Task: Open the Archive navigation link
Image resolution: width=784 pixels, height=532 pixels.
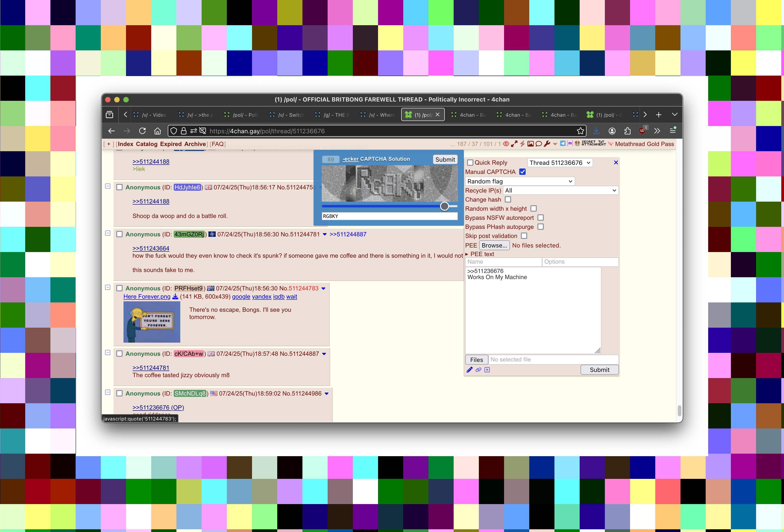Action: (x=195, y=144)
